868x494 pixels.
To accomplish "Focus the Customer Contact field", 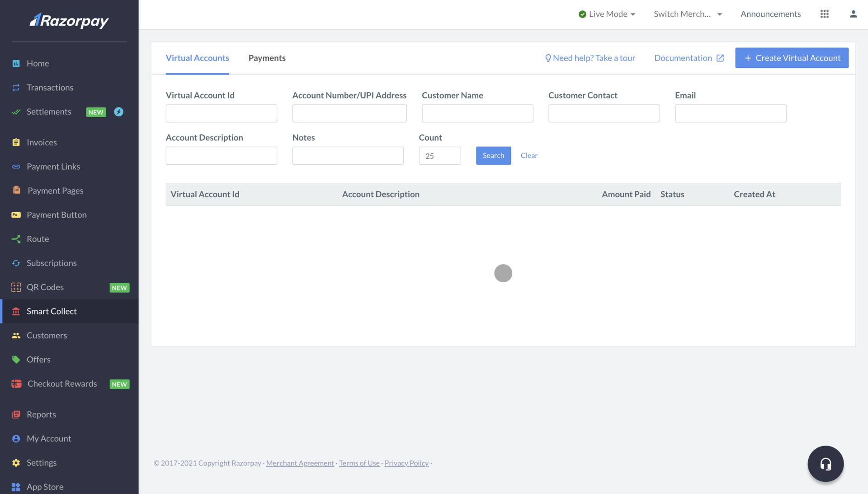I will tap(604, 114).
